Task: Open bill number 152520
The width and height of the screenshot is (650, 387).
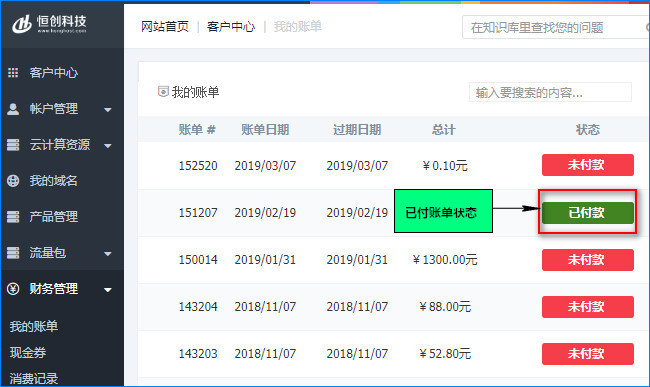Action: [198, 166]
